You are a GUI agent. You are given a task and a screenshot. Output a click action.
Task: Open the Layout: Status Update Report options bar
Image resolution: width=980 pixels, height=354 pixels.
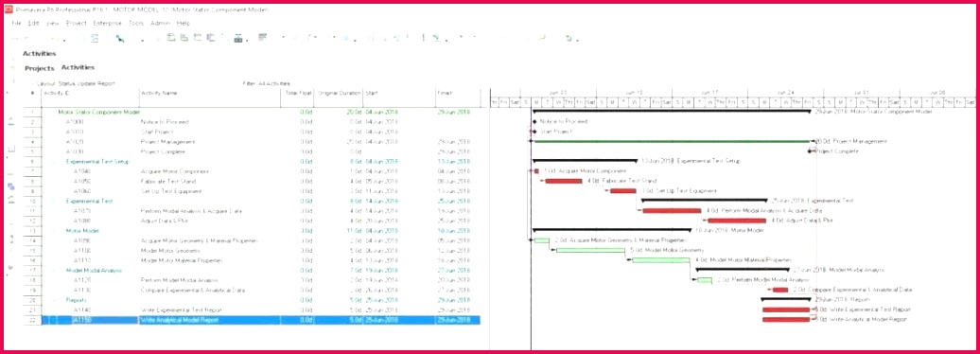(76, 83)
